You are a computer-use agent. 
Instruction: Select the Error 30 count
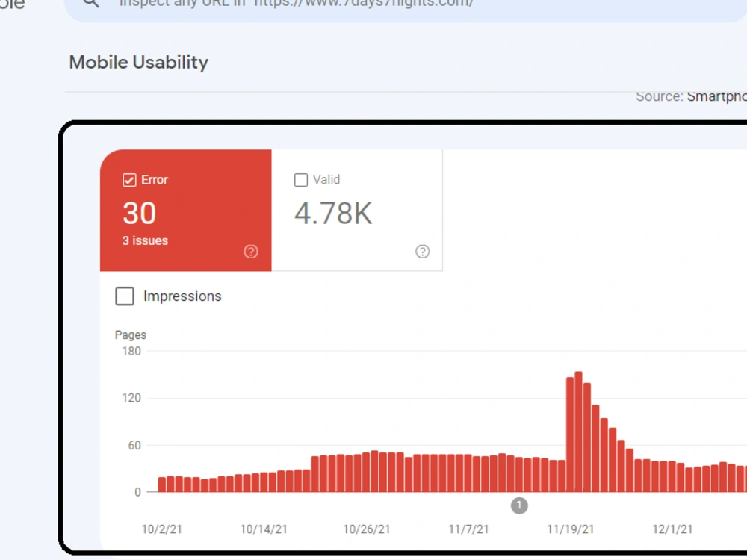(x=139, y=213)
